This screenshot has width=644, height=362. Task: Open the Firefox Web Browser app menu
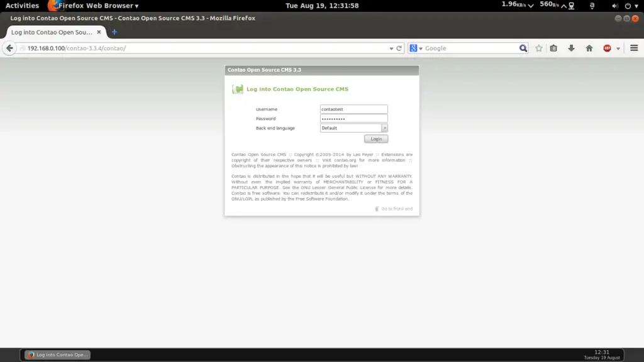click(x=98, y=6)
